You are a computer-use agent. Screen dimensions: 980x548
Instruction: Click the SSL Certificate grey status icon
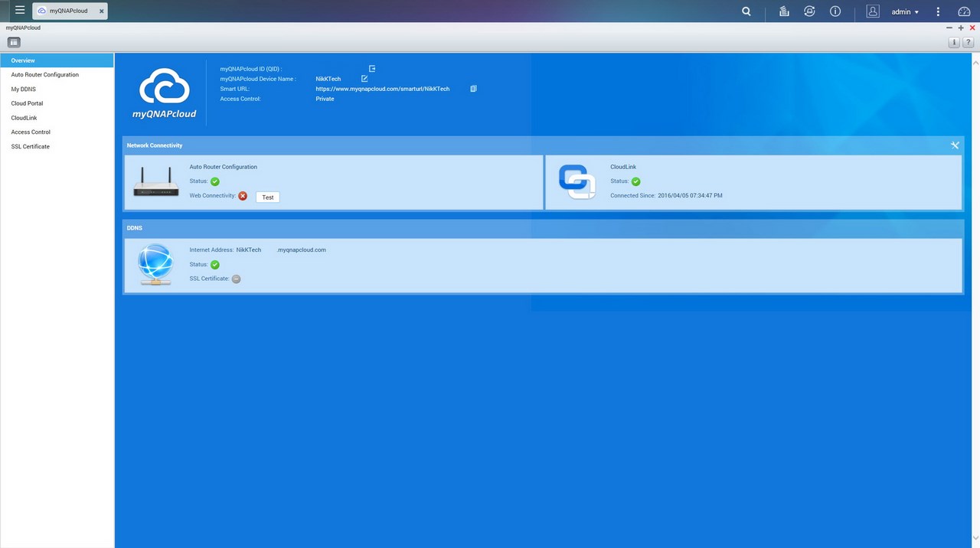237,279
